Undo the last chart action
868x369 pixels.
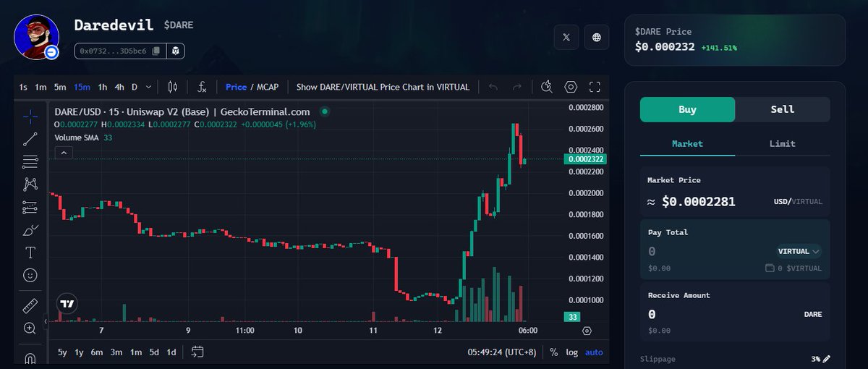coord(493,87)
